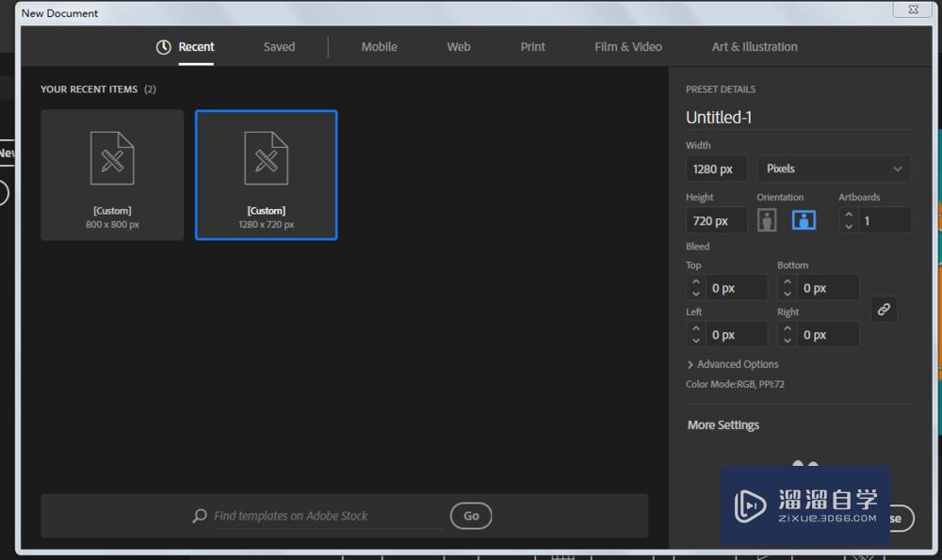Decrease the Bottom bleed value
The height and width of the screenshot is (560, 942).
click(787, 294)
